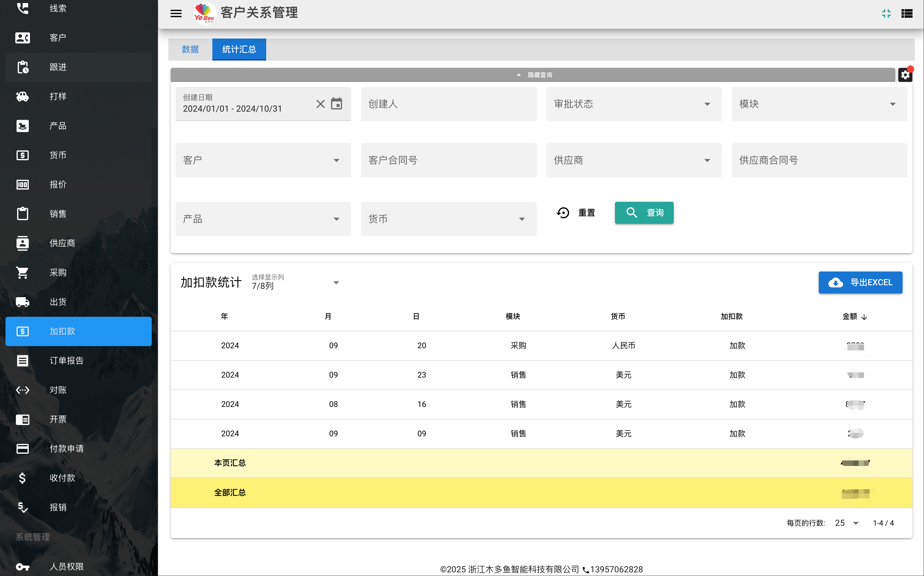Viewport: 924px width, 576px height.
Task: Clear the 创建日期 date range
Action: click(321, 104)
